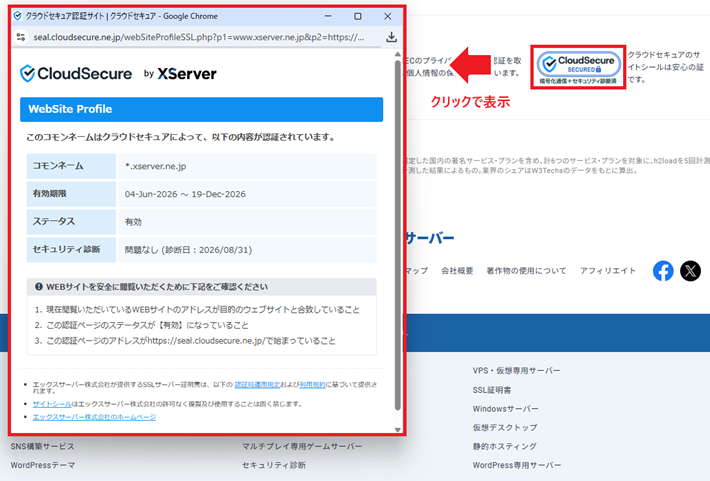This screenshot has height=481, width=710.
Task: Open the 認証局運用規定 link
Action: point(257,385)
